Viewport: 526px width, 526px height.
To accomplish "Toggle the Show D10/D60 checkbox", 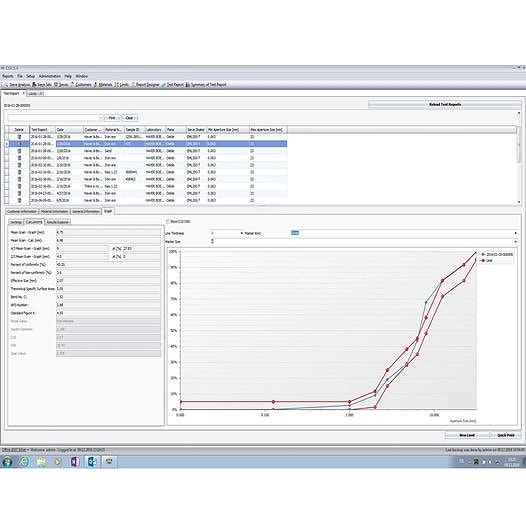I will pyautogui.click(x=168, y=221).
